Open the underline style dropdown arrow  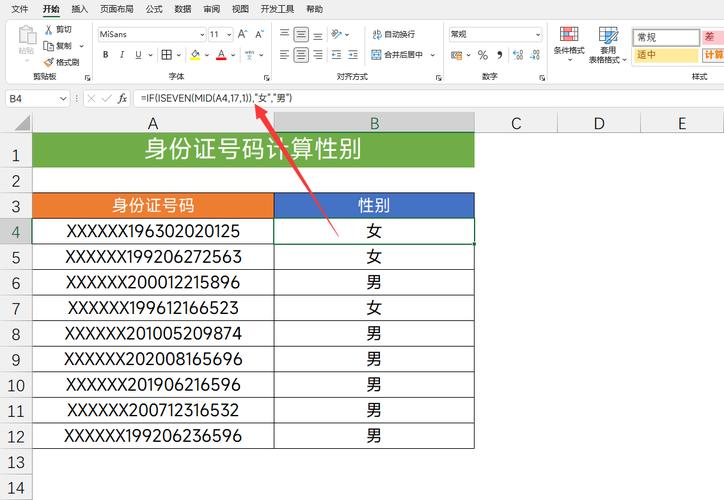[150, 55]
